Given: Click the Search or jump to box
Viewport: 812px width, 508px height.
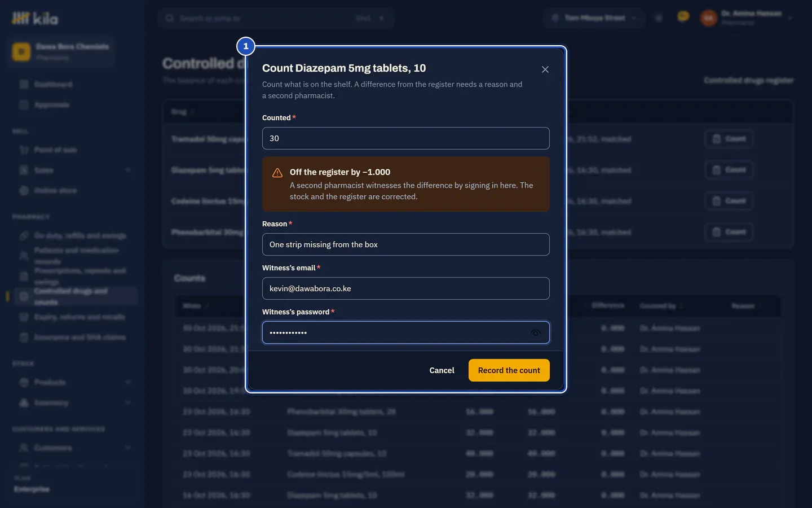Looking at the screenshot, I should pyautogui.click(x=275, y=18).
